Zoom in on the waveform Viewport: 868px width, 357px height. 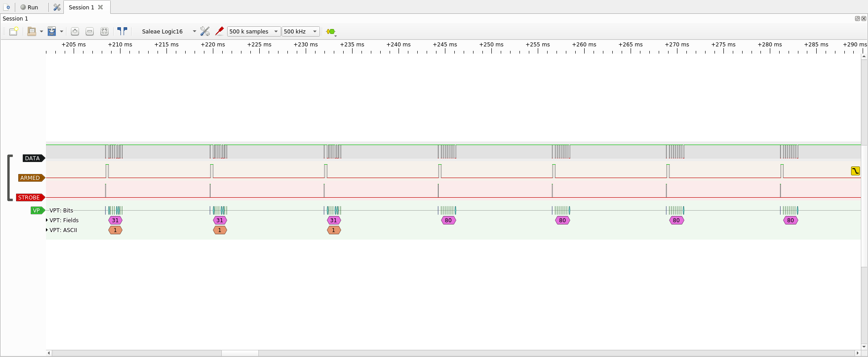coord(75,31)
